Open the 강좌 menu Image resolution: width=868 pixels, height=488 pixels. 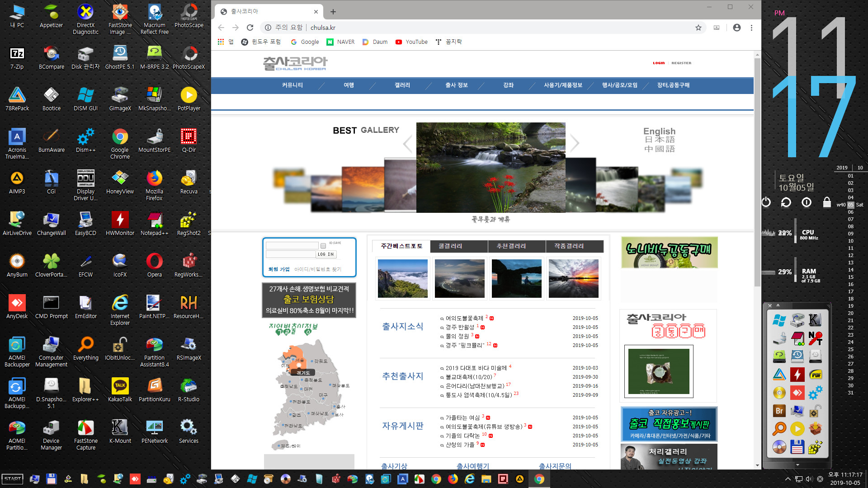point(509,85)
